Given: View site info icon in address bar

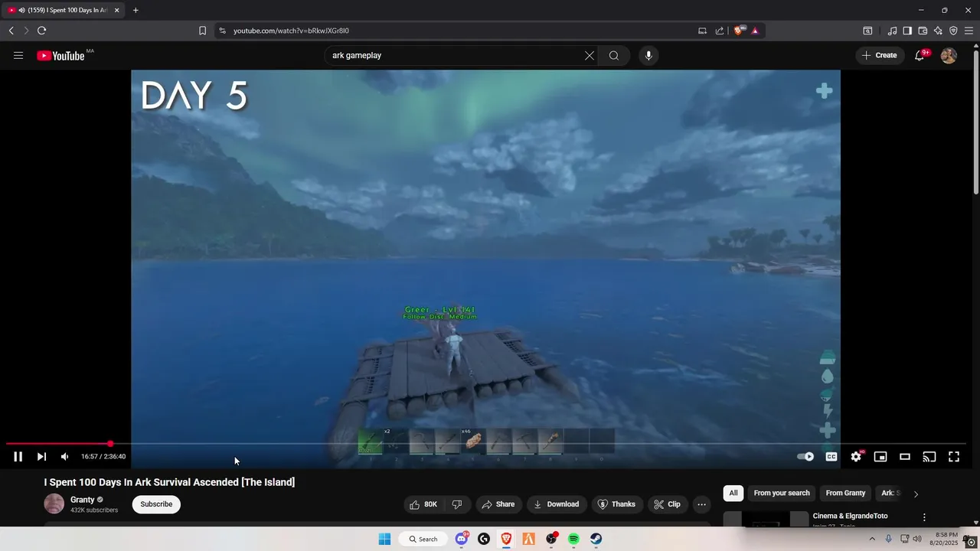Looking at the screenshot, I should pos(222,31).
